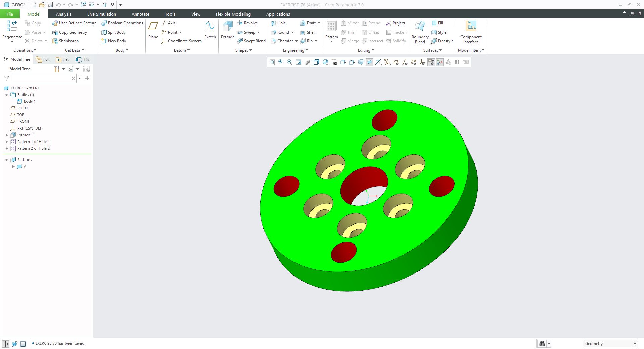
Task: Click the Regenerate icon
Action: (x=12, y=27)
